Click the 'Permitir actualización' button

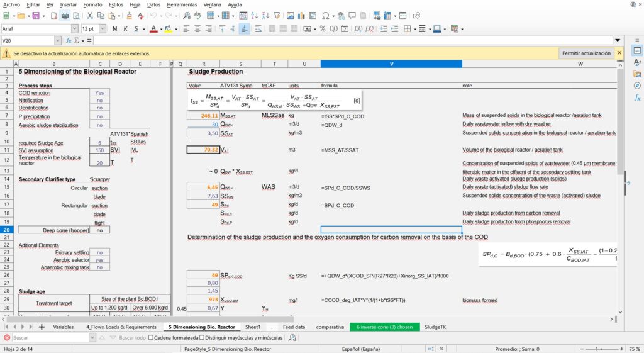pyautogui.click(x=586, y=53)
